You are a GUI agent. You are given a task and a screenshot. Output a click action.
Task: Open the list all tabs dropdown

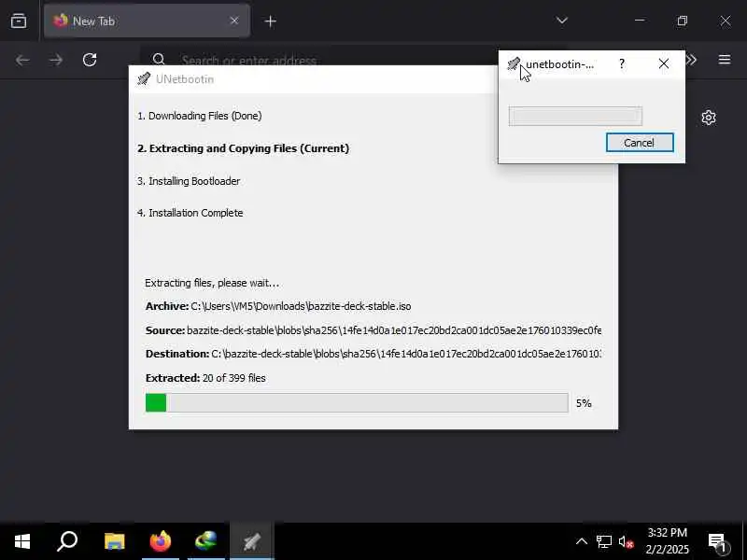562,21
